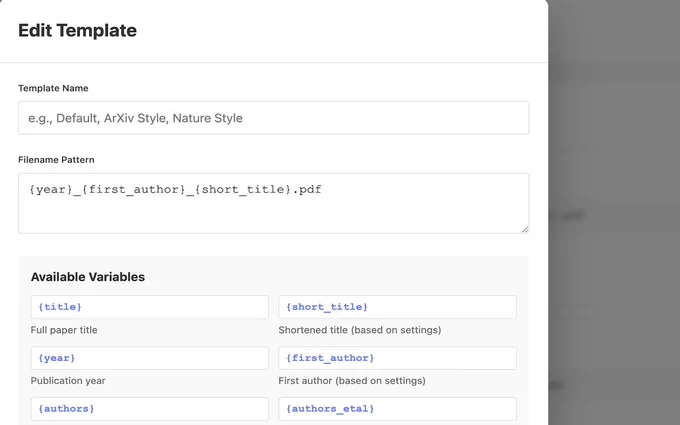Click into the Filename Pattern text area

tap(273, 203)
